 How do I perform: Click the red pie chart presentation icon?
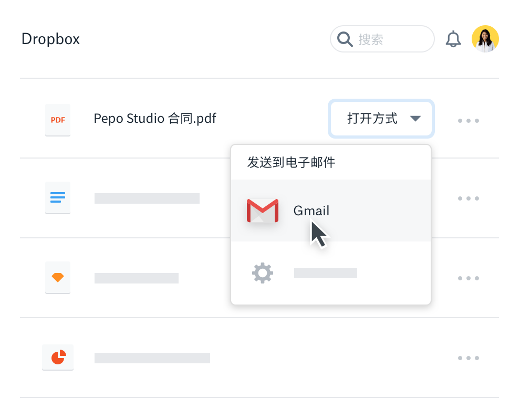click(x=58, y=358)
